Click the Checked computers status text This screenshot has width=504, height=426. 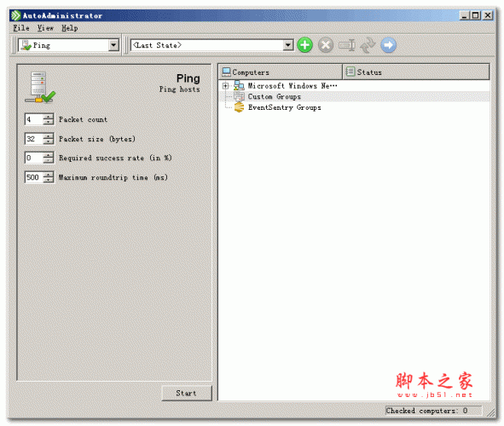pos(426,411)
